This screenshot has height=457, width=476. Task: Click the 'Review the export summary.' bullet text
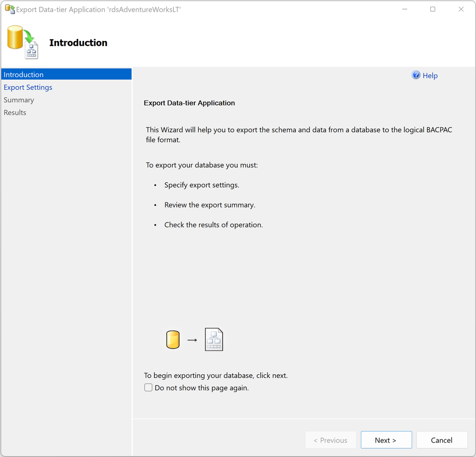coord(210,205)
